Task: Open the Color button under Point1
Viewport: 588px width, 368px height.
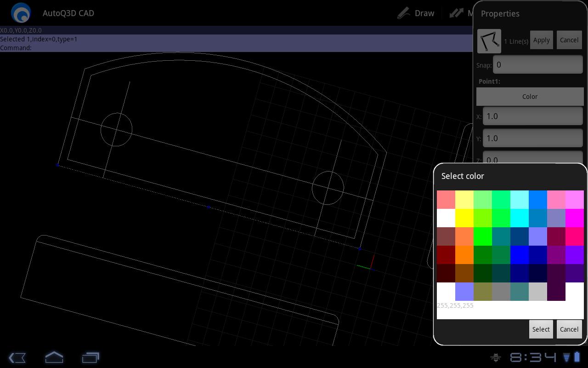Action: pyautogui.click(x=530, y=97)
